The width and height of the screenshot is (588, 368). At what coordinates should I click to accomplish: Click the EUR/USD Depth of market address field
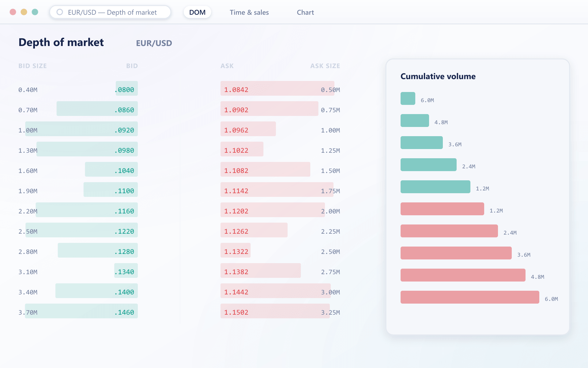[x=110, y=12]
